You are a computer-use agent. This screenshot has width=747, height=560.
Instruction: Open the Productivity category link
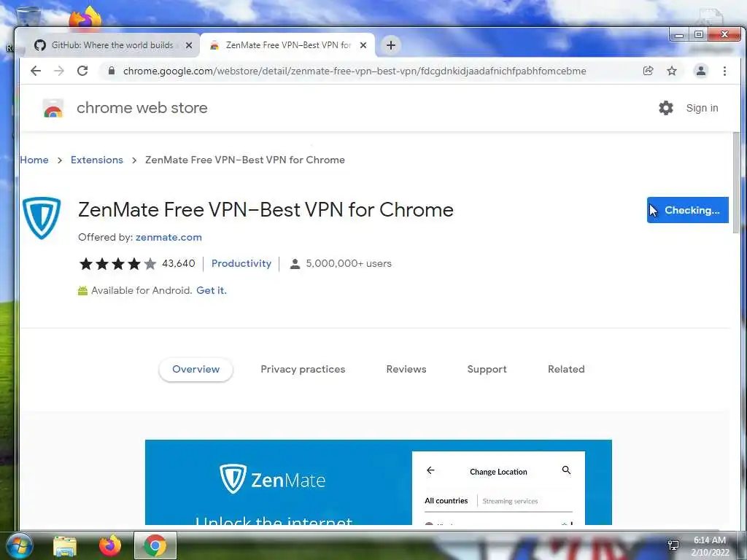(241, 263)
